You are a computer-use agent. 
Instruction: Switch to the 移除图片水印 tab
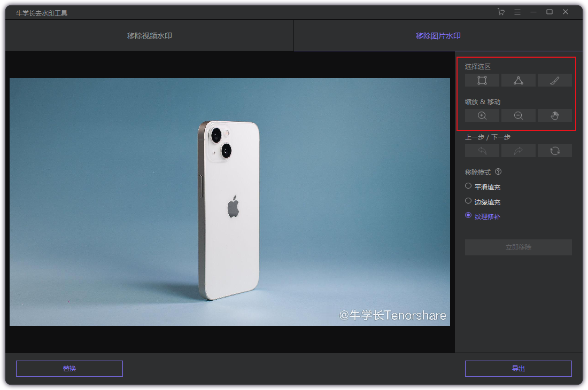(x=438, y=36)
